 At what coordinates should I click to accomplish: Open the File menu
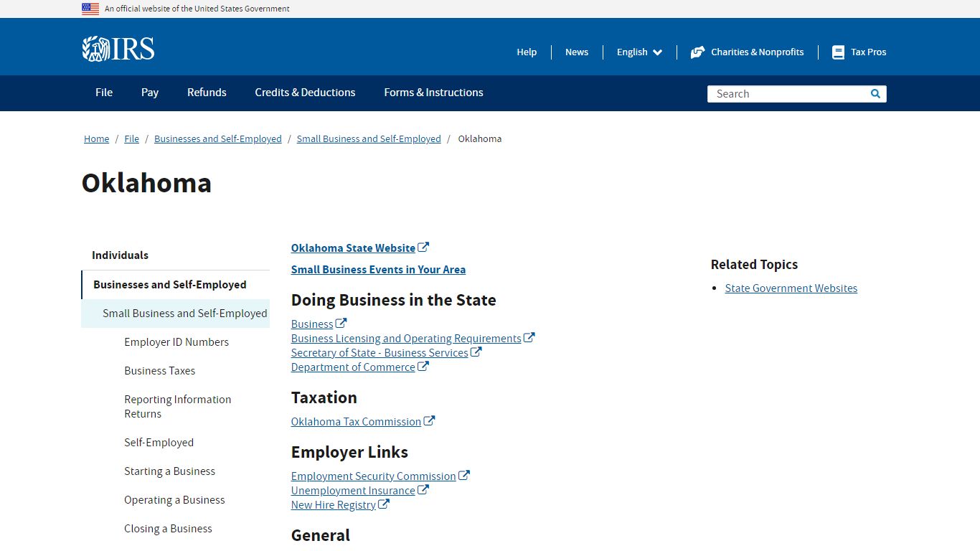[x=104, y=93]
